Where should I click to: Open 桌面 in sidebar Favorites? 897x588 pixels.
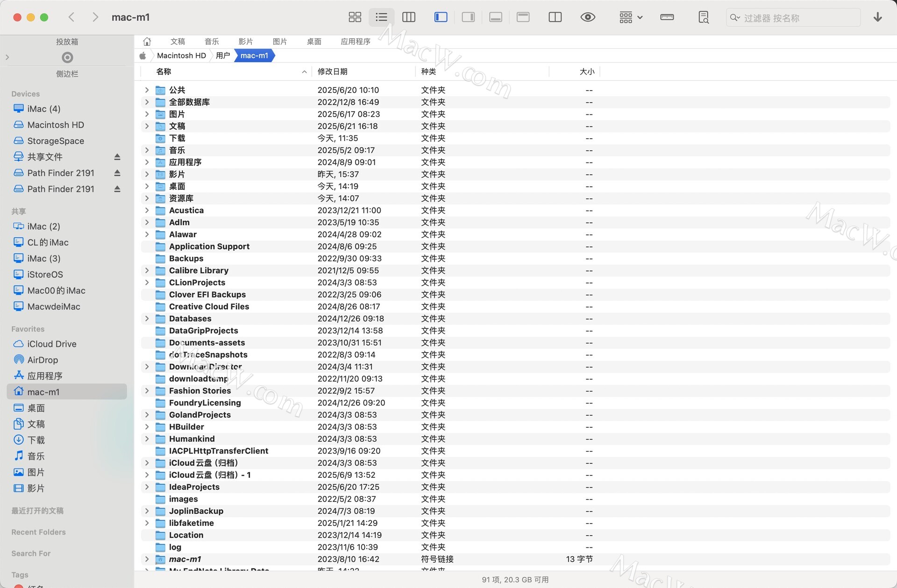(36, 408)
